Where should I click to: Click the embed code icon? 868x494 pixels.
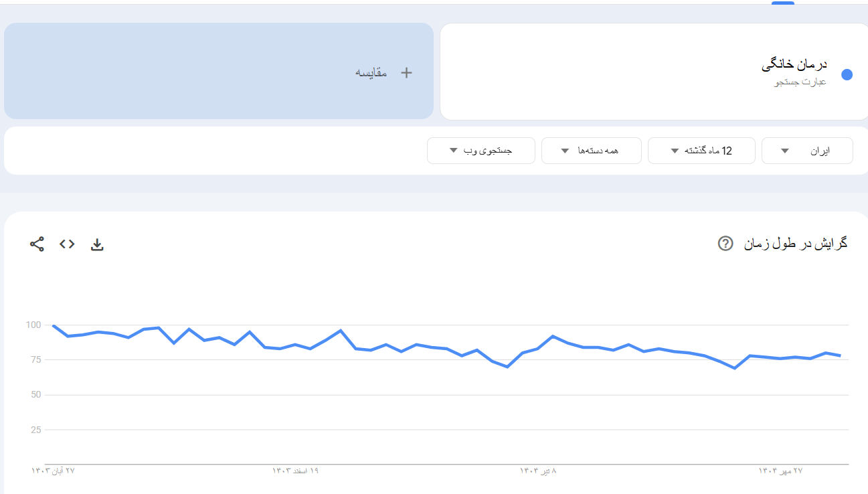(67, 244)
